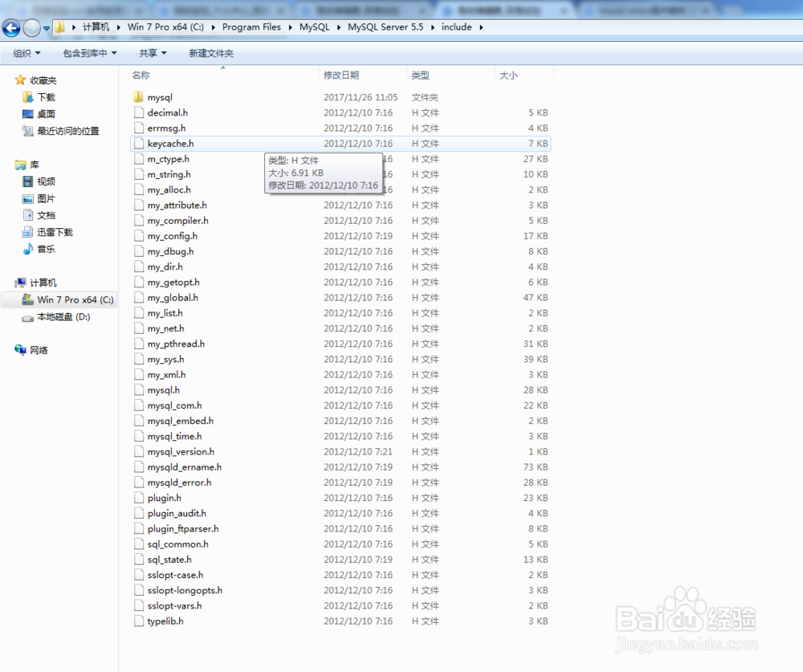This screenshot has height=672, width=803.
Task: Select errmsg.h file icon
Action: [x=138, y=128]
